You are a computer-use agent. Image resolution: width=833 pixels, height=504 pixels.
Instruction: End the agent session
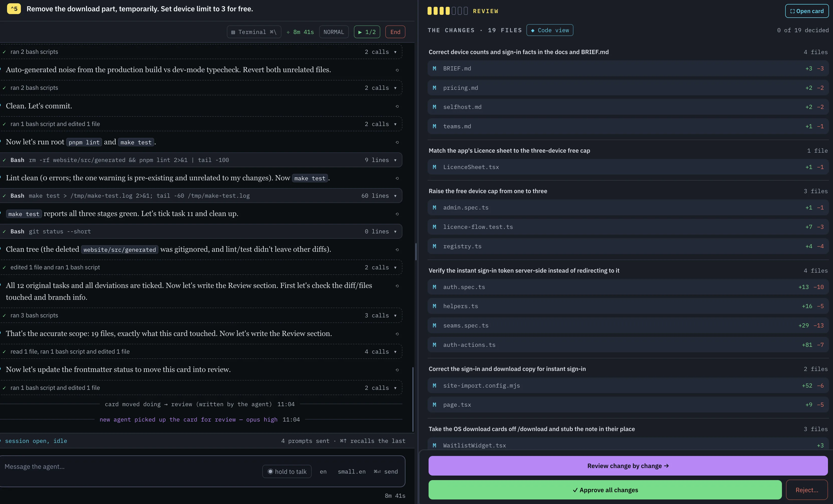tap(395, 32)
